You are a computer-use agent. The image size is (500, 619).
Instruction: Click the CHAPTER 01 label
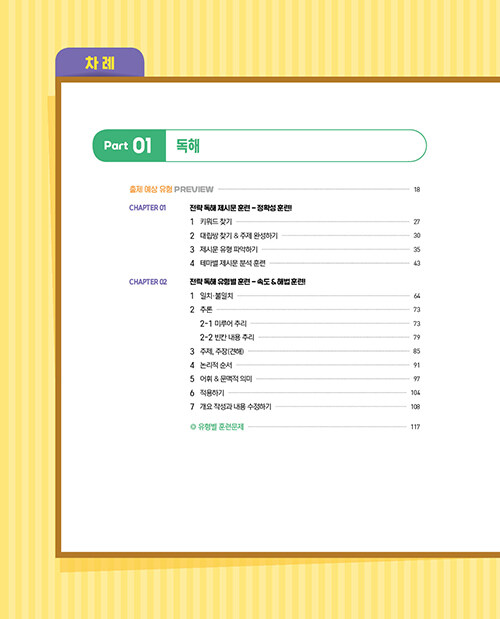[148, 208]
